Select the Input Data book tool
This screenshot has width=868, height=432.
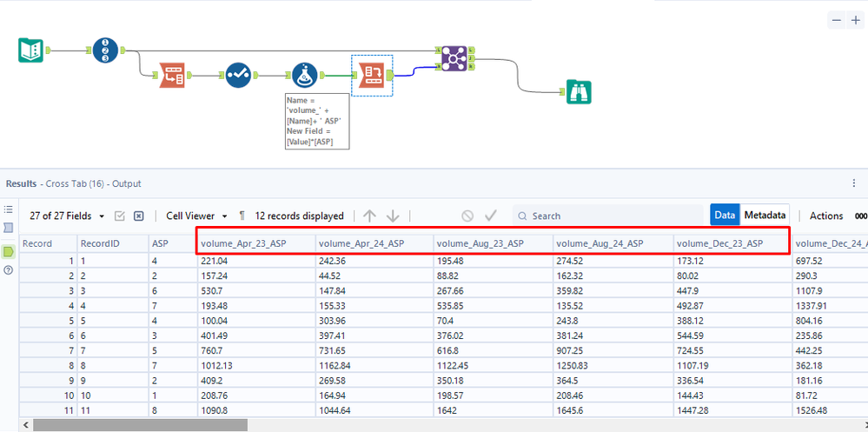click(x=30, y=50)
